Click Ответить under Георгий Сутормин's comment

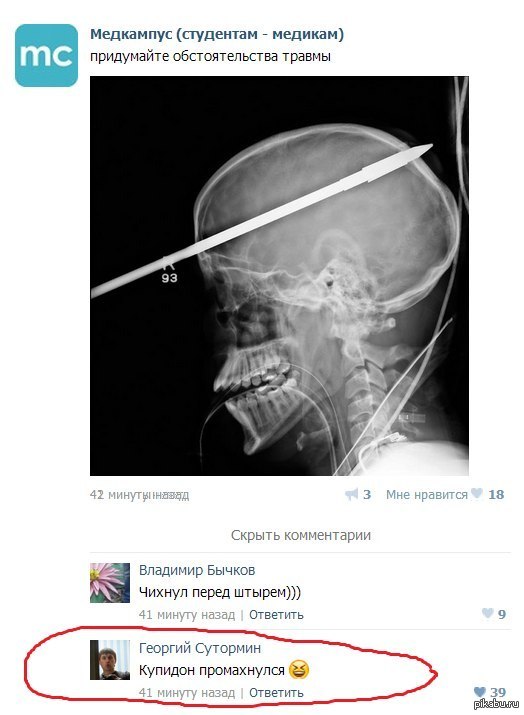click(276, 693)
